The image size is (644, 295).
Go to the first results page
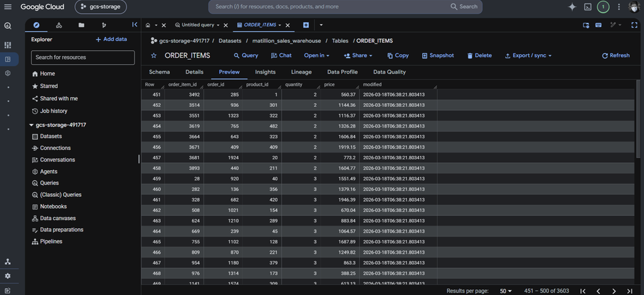pos(583,291)
